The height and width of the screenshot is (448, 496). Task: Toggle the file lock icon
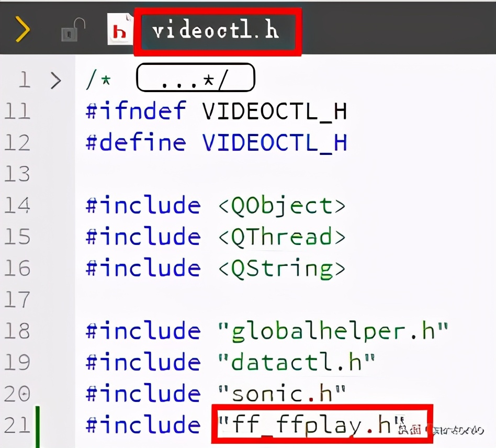pyautogui.click(x=73, y=29)
